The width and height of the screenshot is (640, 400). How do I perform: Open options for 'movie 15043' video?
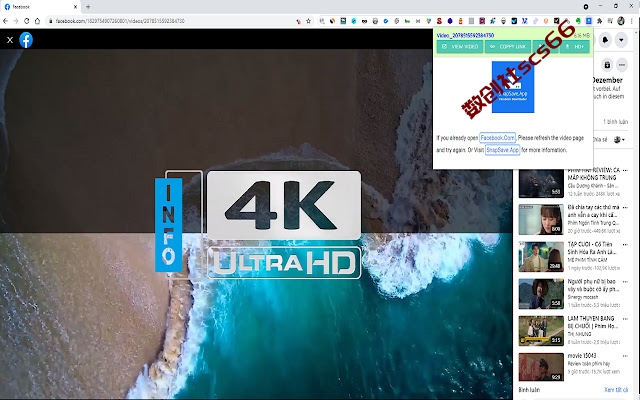tap(625, 356)
